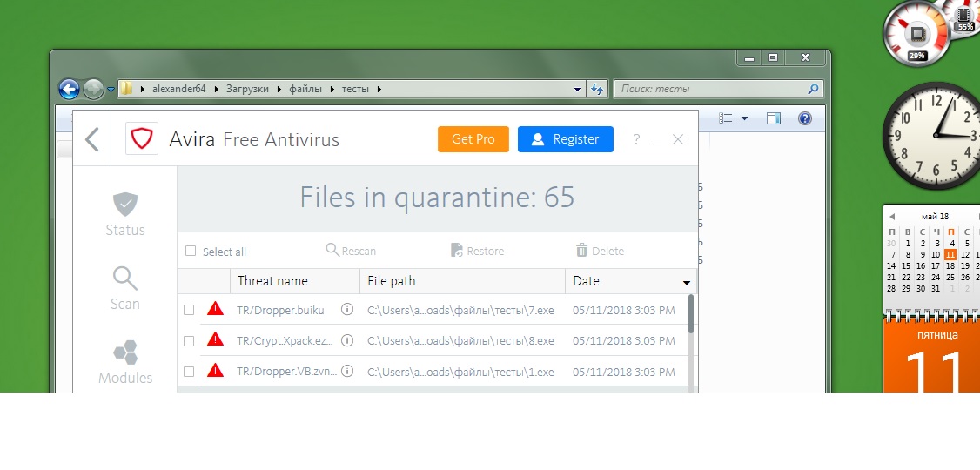The width and height of the screenshot is (980, 470).
Task: Click warning triangle on 1.exe row
Action: (x=216, y=370)
